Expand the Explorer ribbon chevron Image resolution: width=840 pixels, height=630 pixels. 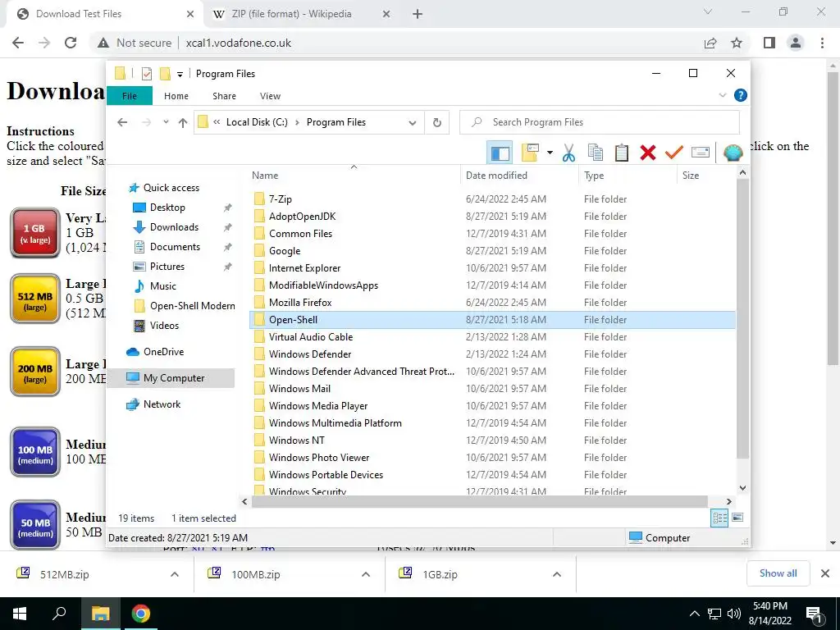click(x=722, y=95)
